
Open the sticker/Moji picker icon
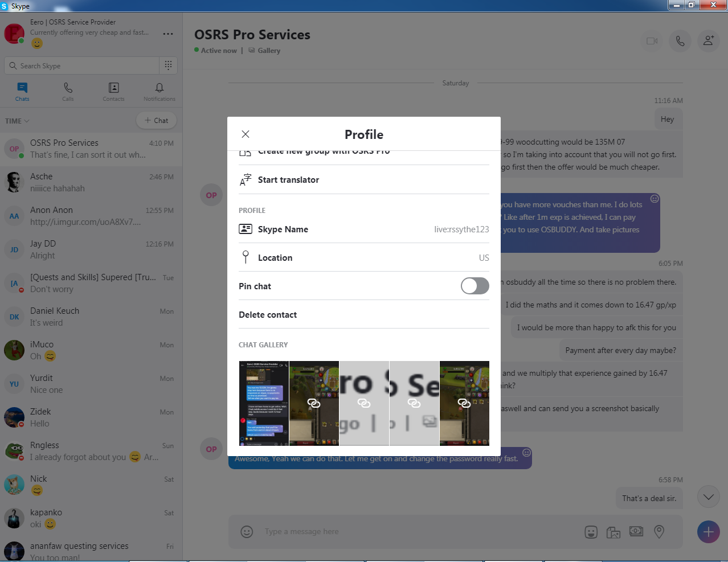[591, 532]
